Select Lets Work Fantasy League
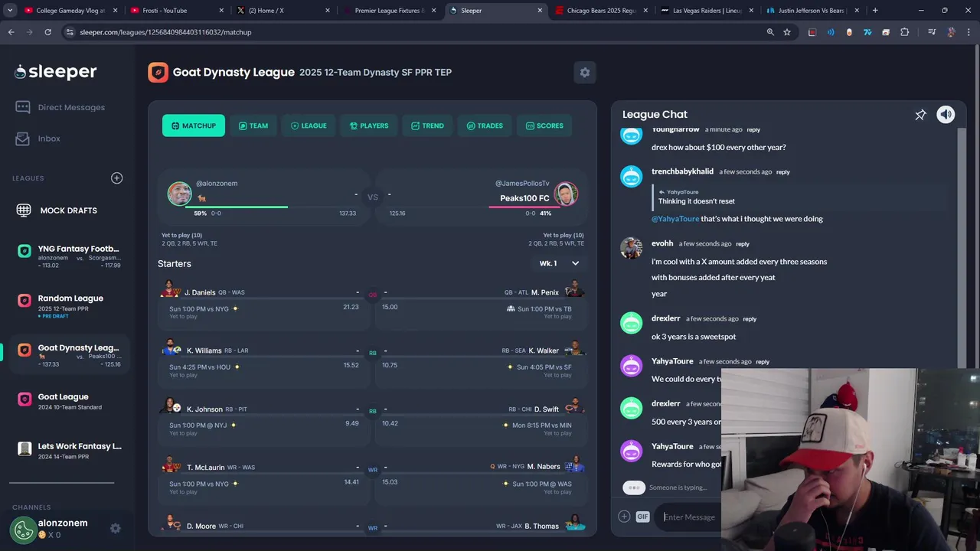This screenshot has width=980, height=551. pyautogui.click(x=69, y=451)
